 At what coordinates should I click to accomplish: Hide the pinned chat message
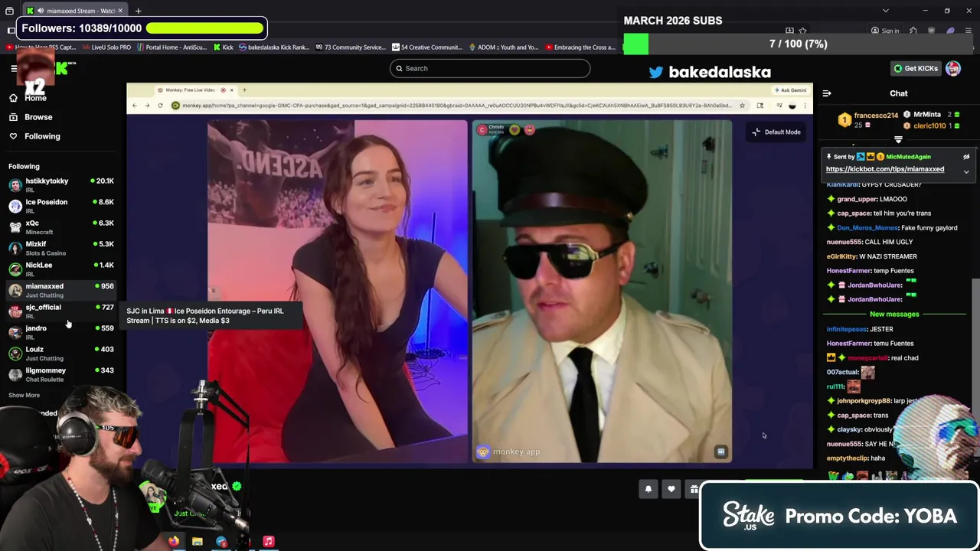tap(966, 157)
